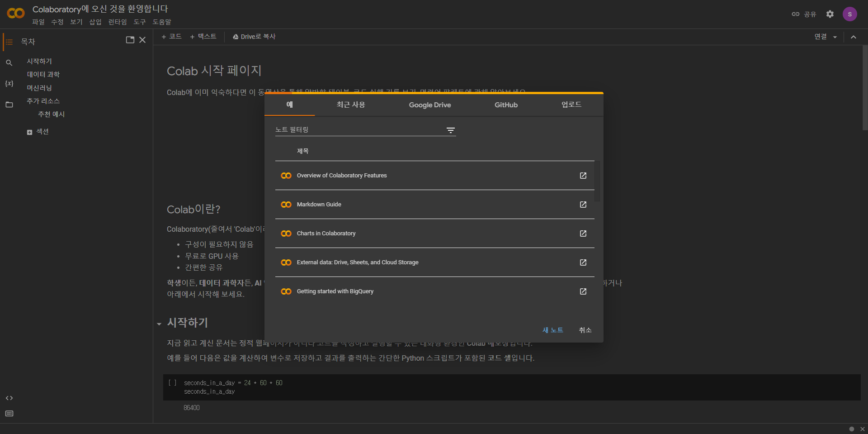Collapse the 시작하기 section arrow
This screenshot has width=868, height=434.
coord(159,324)
